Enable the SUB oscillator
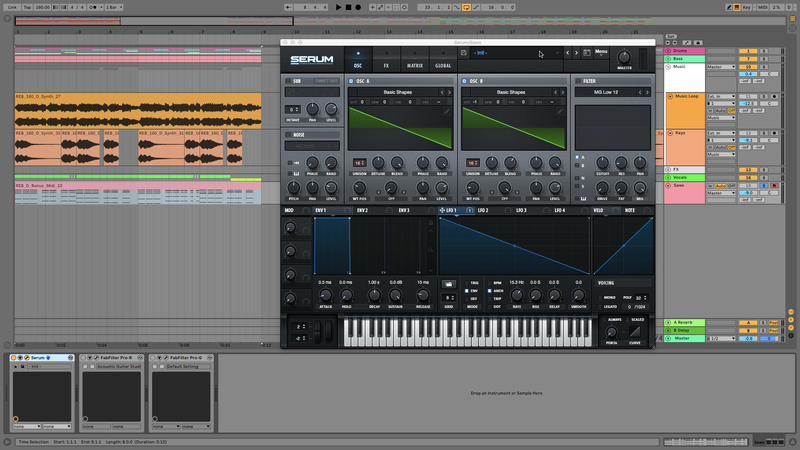 [288, 81]
